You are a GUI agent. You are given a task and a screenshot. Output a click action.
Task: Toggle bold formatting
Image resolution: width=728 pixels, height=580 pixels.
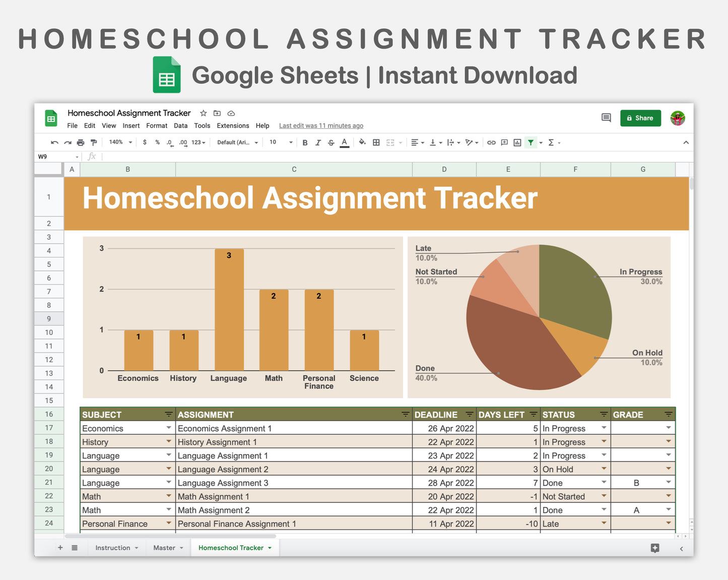(x=305, y=142)
